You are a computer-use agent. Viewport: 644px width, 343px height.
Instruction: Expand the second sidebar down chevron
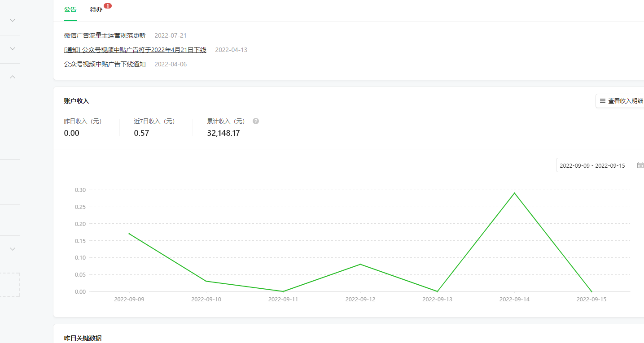click(13, 48)
